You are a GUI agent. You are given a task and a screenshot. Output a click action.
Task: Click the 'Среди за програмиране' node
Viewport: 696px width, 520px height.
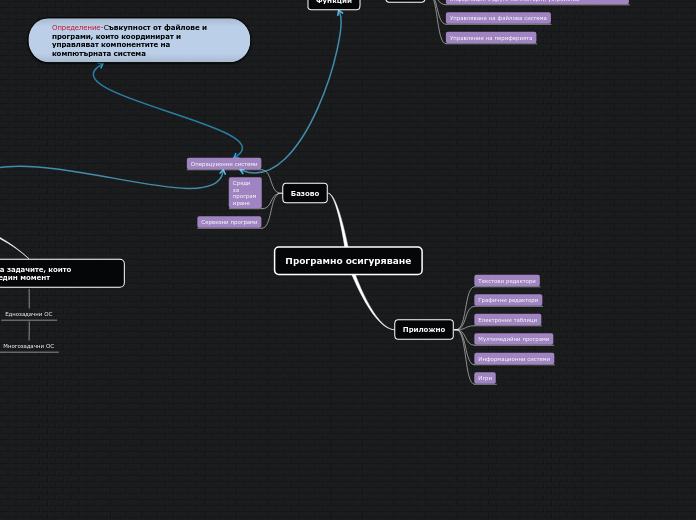tap(245, 193)
